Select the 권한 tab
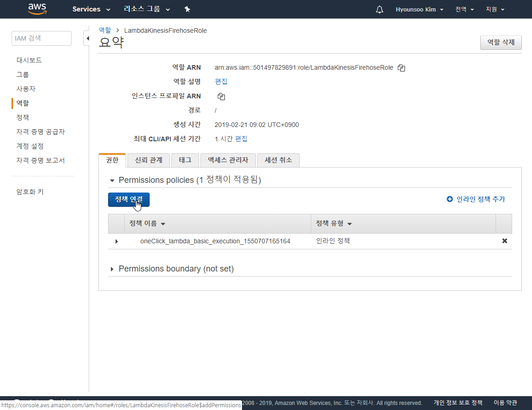 [x=112, y=160]
